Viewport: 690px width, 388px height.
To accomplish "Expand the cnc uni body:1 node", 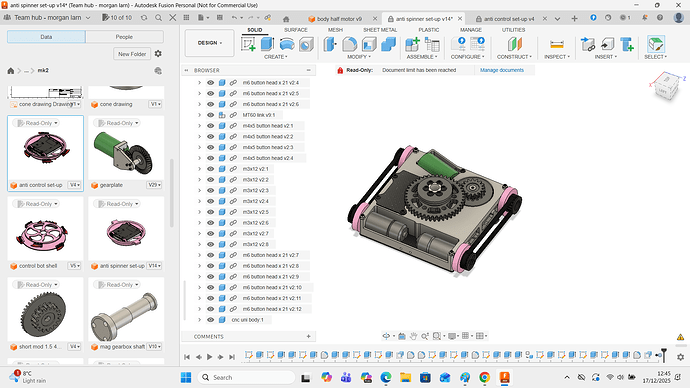I will [199, 320].
